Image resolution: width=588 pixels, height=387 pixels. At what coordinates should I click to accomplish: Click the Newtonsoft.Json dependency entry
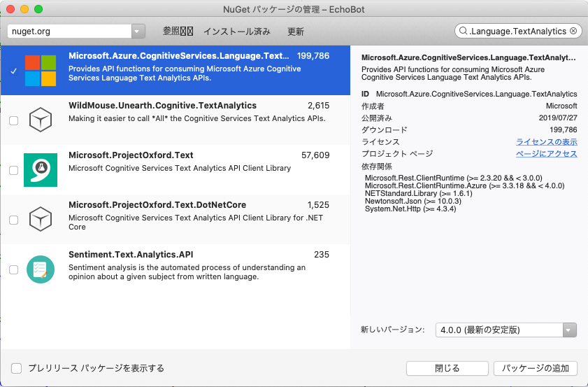(413, 201)
